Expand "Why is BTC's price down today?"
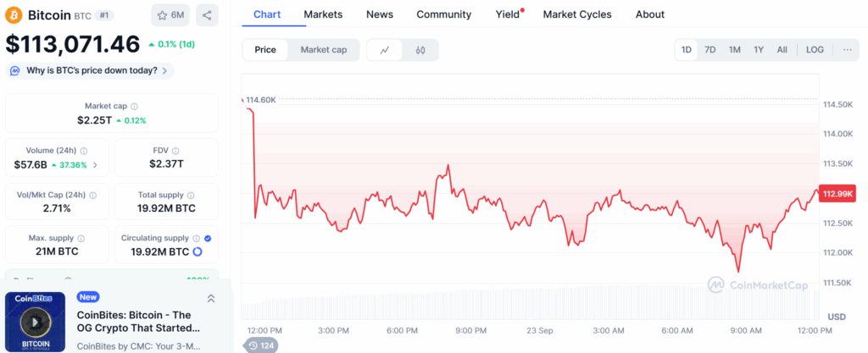Viewport: 868px width, 353px height. point(90,70)
